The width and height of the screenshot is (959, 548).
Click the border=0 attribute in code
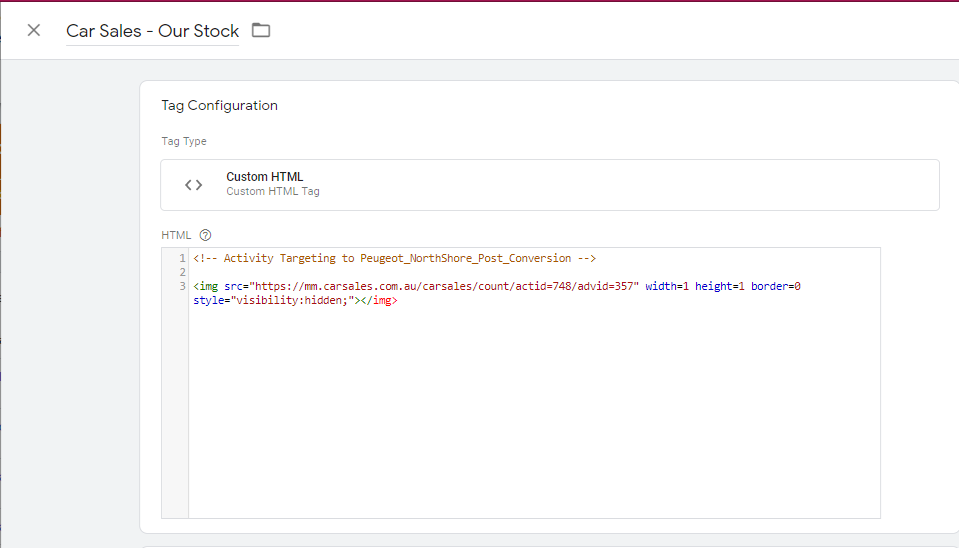tap(776, 286)
